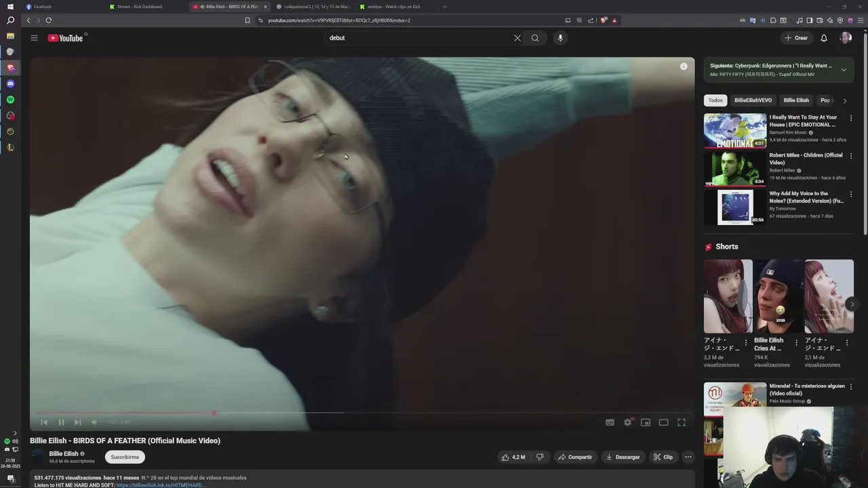Open Spotify from the taskbar
This screenshot has height=488, width=868.
click(x=10, y=100)
